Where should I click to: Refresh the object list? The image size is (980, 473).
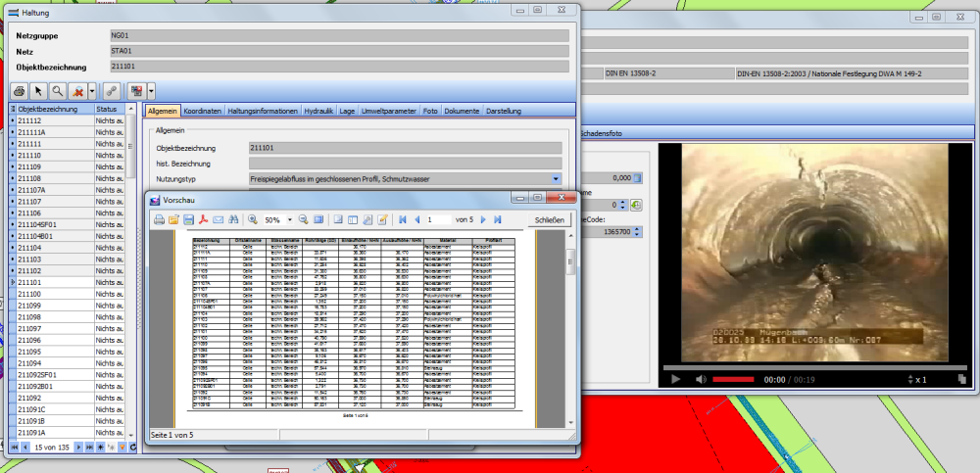click(132, 448)
